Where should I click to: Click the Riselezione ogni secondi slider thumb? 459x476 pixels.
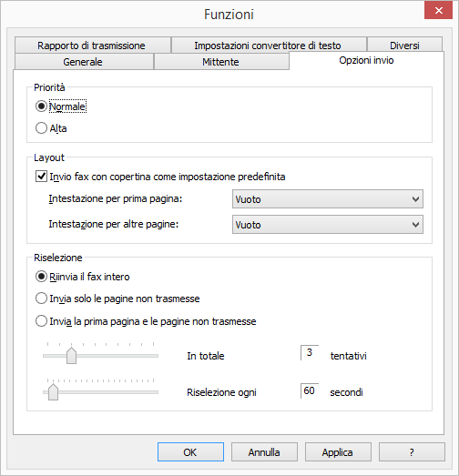[53, 392]
